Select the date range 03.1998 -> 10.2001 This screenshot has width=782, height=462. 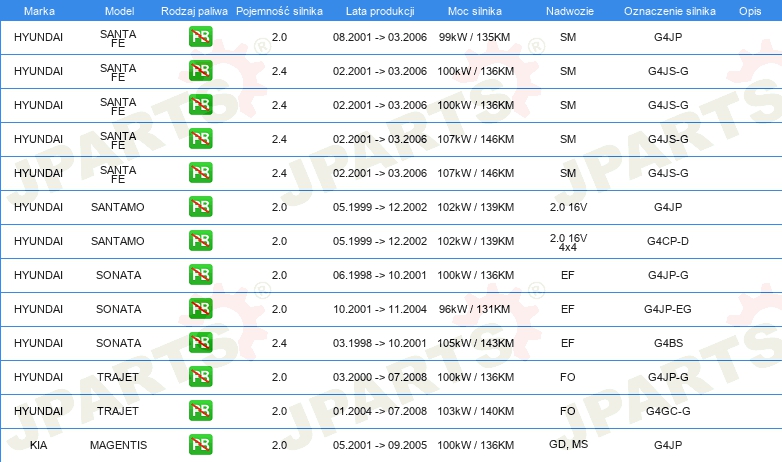pos(380,343)
